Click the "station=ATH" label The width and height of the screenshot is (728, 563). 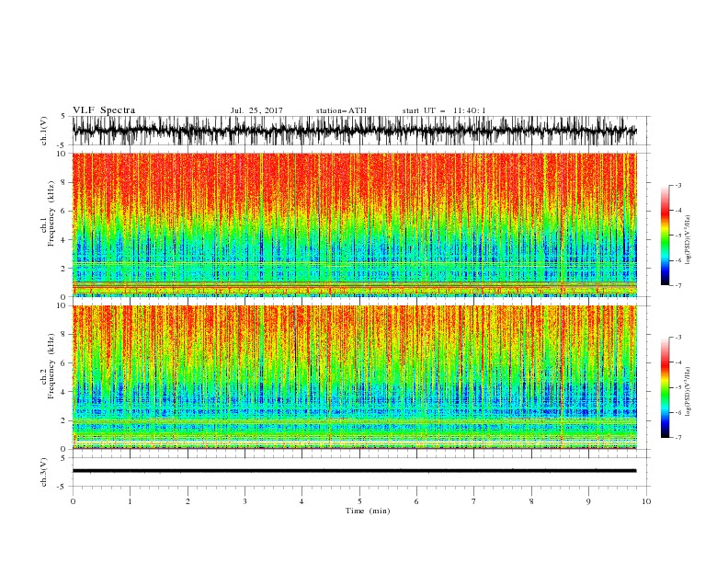[x=341, y=110]
